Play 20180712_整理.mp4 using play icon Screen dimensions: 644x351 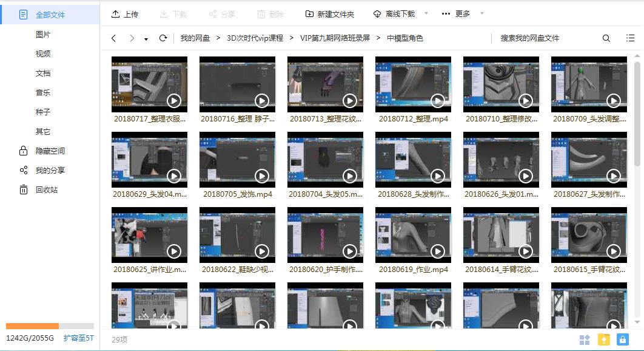click(437, 100)
